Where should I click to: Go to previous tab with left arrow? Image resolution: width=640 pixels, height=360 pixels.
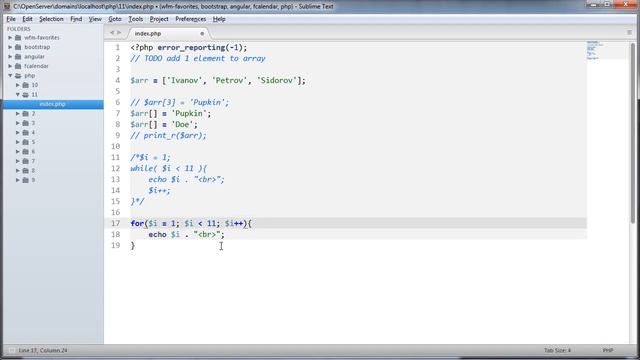[112, 33]
